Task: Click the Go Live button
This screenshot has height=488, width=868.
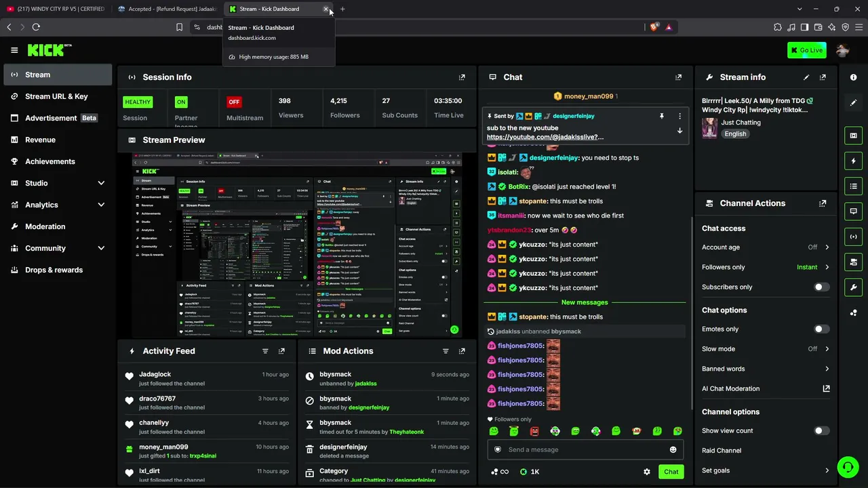Action: tap(806, 50)
